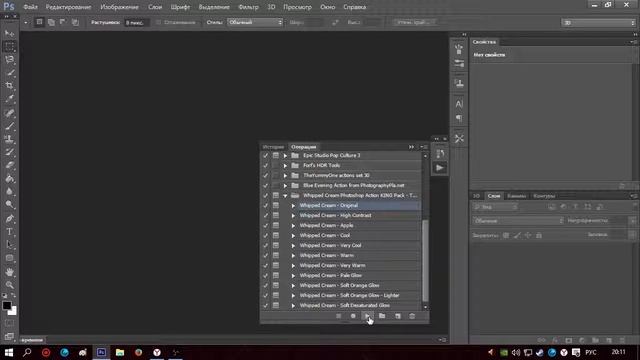Select the Hand tool
Image resolution: width=640 pixels, height=360 pixels.
click(x=9, y=272)
